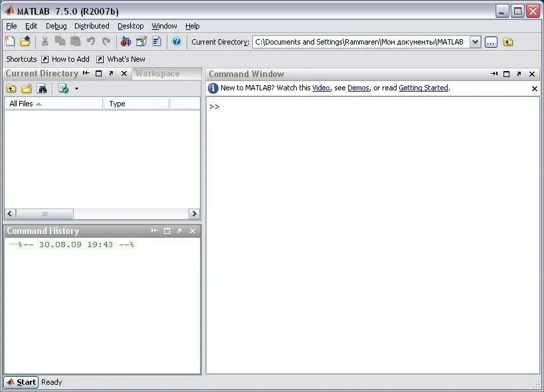
Task: Click the Paste toolbar icon
Action: click(x=75, y=41)
